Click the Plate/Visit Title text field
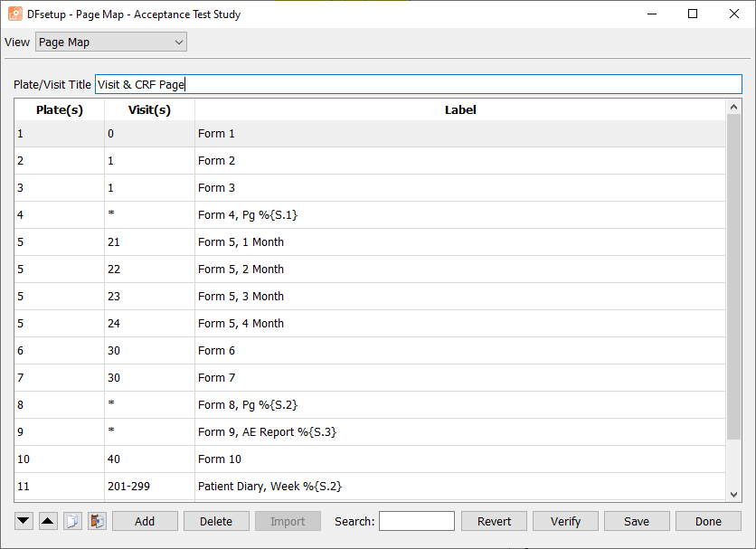Viewport: 756px width, 549px height. coord(418,84)
